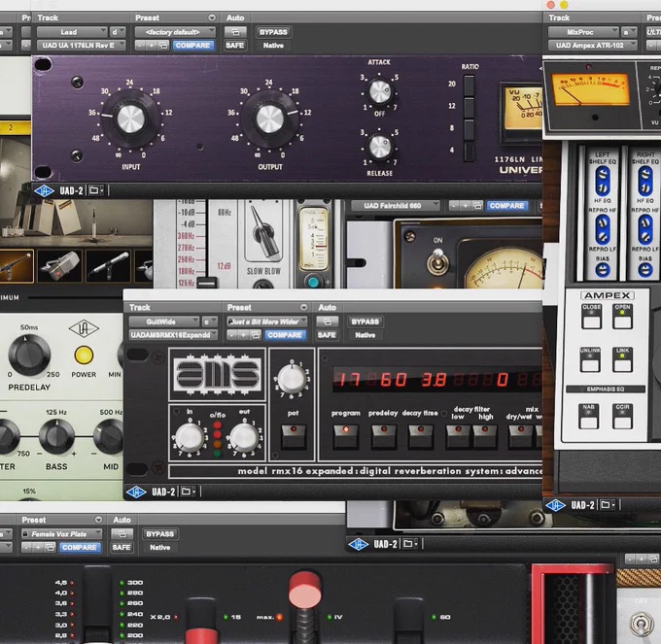This screenshot has height=644, width=661.
Task: Open the insert 'c' selector in the AMS RMX16 header
Action: 210,322
